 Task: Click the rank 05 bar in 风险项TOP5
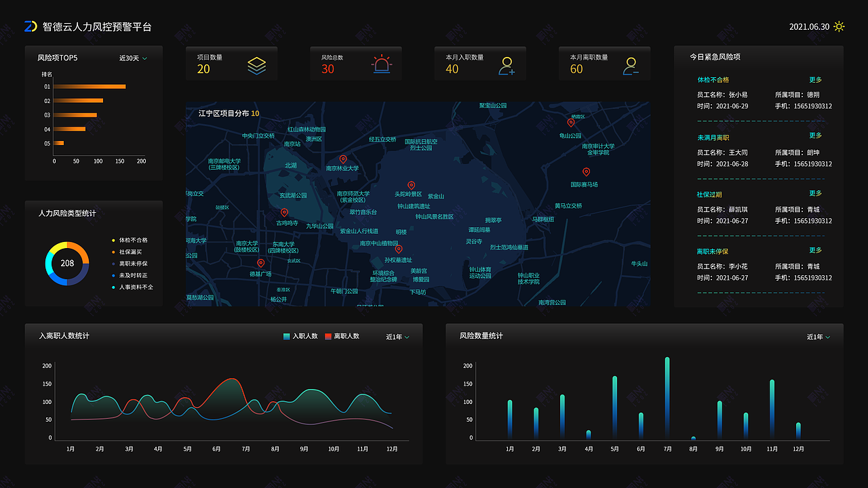[x=59, y=143]
